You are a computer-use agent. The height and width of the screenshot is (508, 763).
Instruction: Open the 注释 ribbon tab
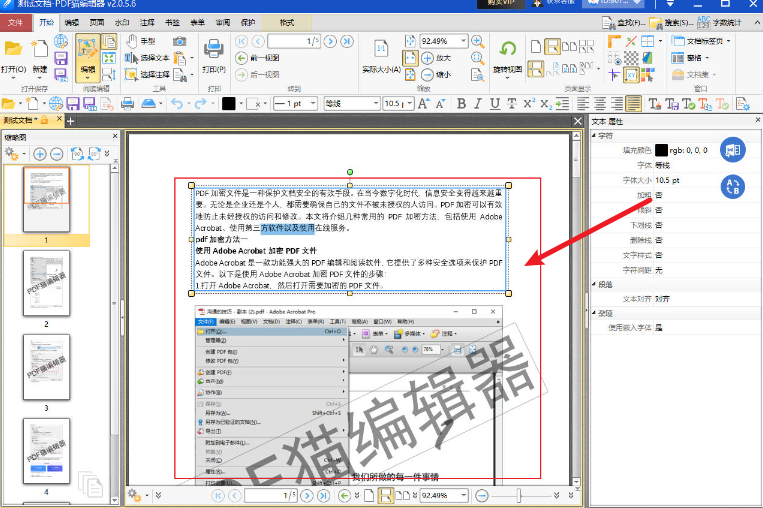pyautogui.click(x=147, y=21)
